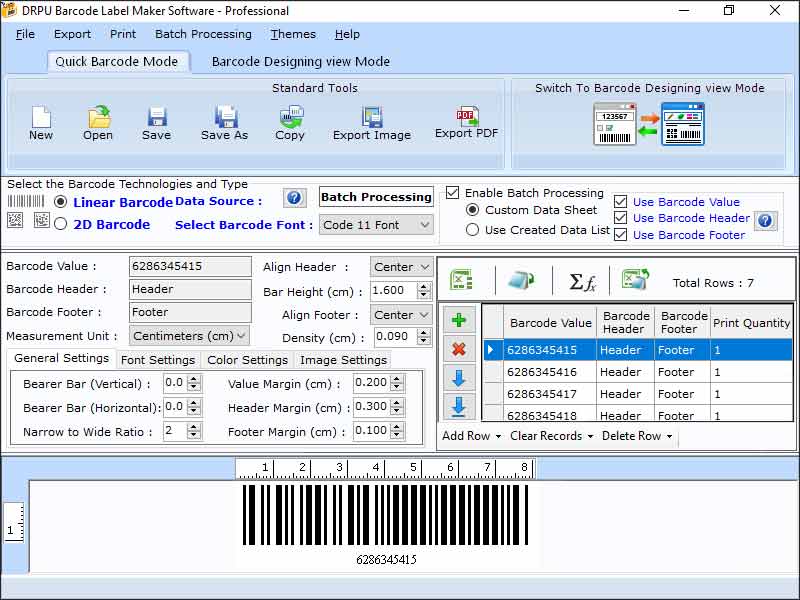
Task: Click the Clear Records button
Action: tap(545, 435)
